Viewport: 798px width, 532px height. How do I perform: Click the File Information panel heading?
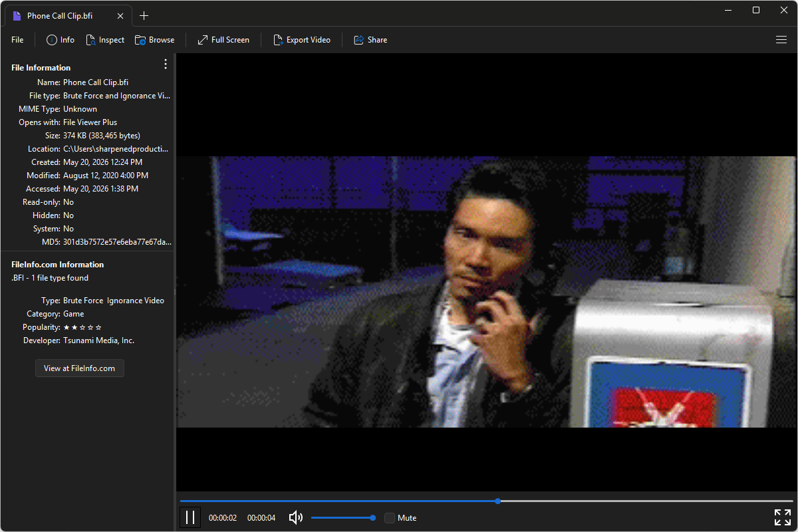[41, 68]
